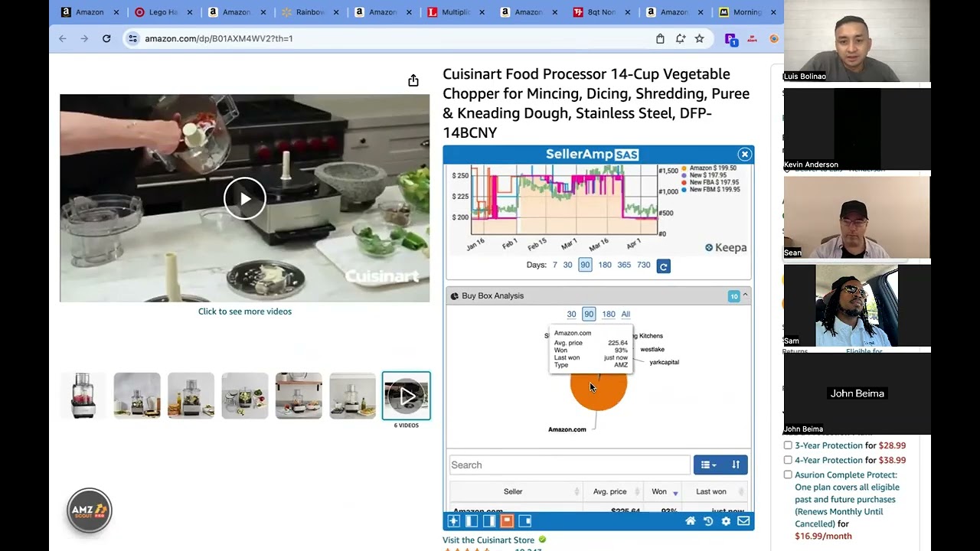Open SellerAmp settings gear icon

pos(726,521)
